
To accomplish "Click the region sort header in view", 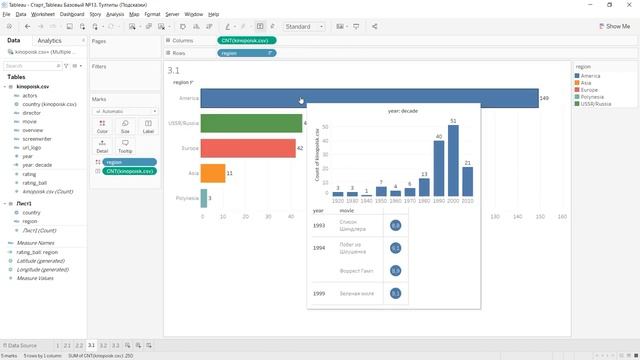I will point(183,82).
